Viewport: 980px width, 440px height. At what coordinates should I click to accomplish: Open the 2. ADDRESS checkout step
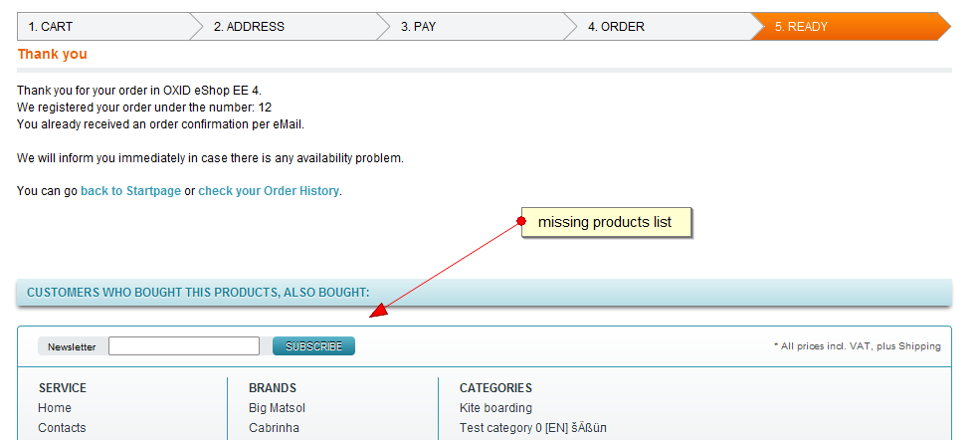coord(249,27)
